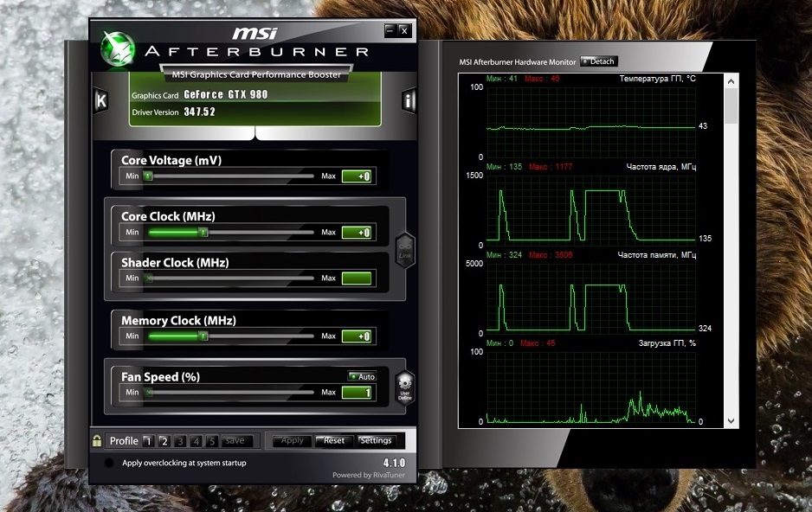Image resolution: width=812 pixels, height=512 pixels.
Task: Click the Memory Clock offset value field
Action: pyautogui.click(x=357, y=336)
